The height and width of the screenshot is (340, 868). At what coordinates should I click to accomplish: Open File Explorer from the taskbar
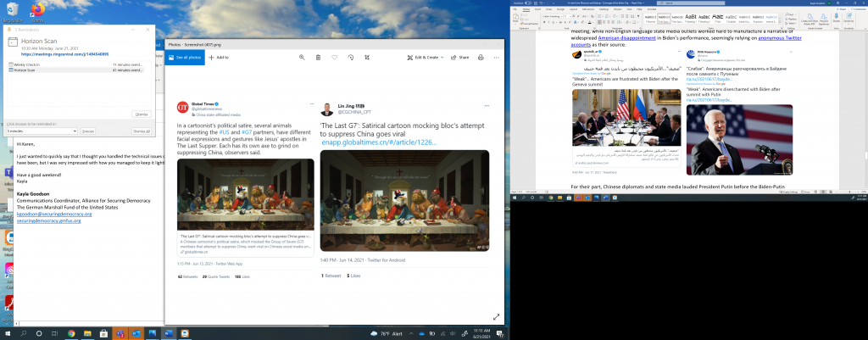87,333
